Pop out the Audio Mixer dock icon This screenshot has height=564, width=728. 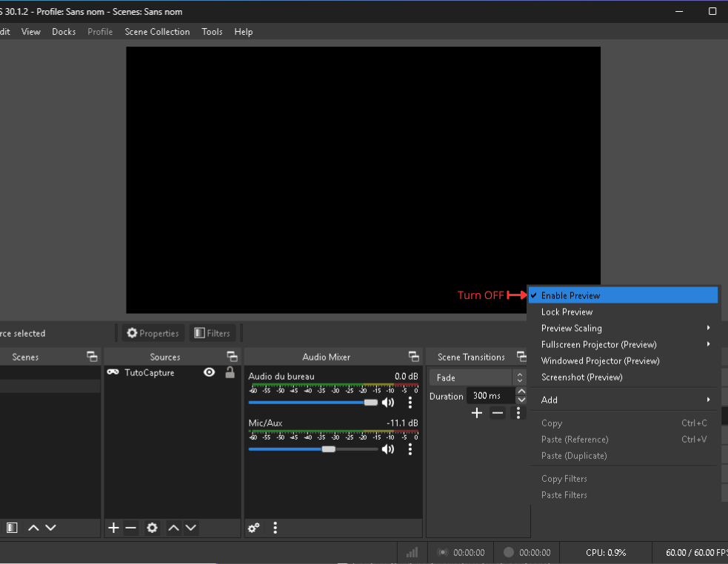414,357
